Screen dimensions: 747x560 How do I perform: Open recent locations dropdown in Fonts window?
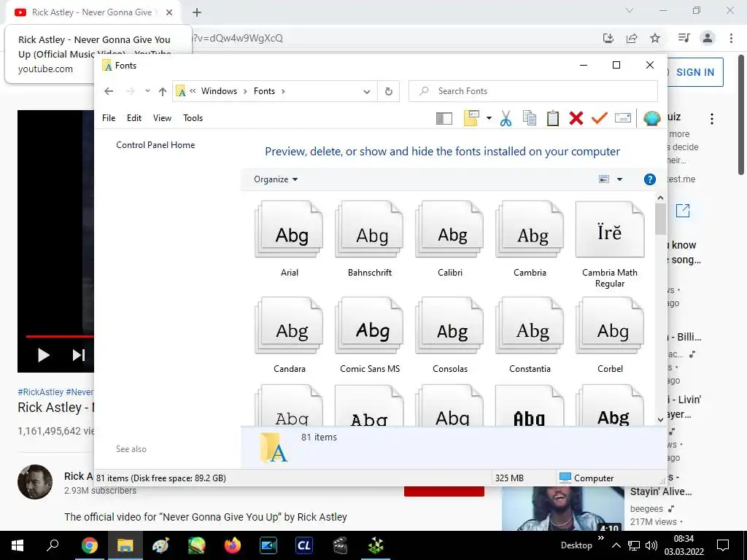point(147,91)
